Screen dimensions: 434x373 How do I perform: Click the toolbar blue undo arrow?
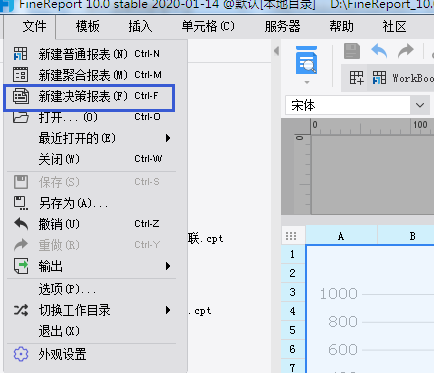[x=379, y=51]
